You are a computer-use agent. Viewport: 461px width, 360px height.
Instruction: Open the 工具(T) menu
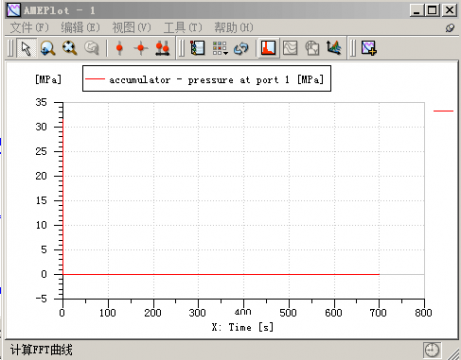[x=183, y=27]
